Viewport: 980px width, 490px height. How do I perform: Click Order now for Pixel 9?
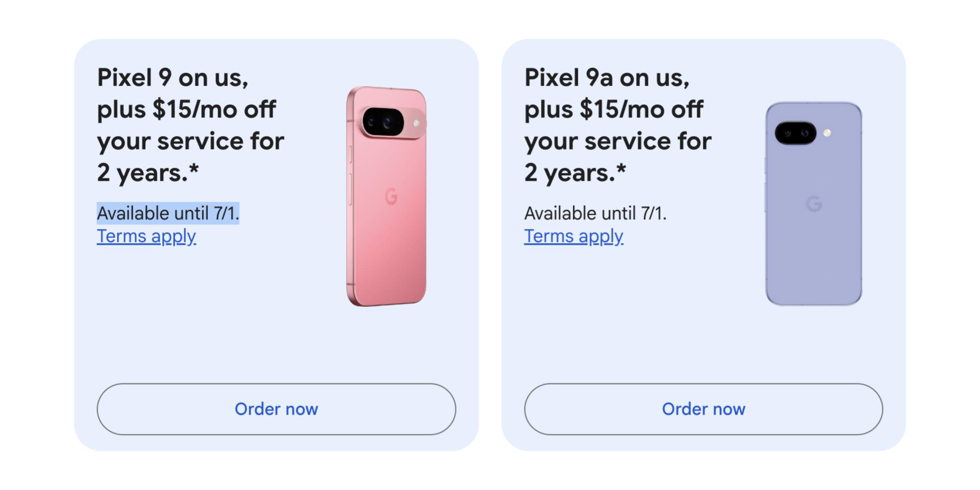tap(276, 409)
